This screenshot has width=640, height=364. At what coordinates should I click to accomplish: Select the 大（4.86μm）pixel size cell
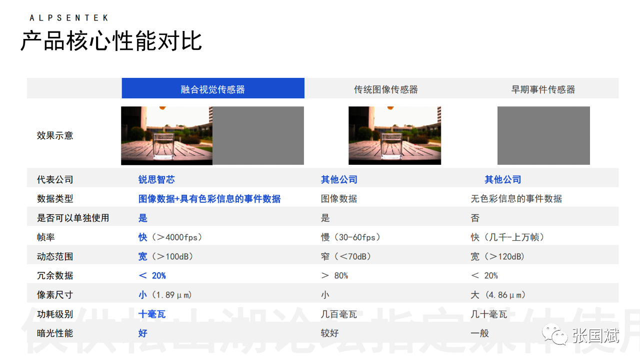pos(498,295)
